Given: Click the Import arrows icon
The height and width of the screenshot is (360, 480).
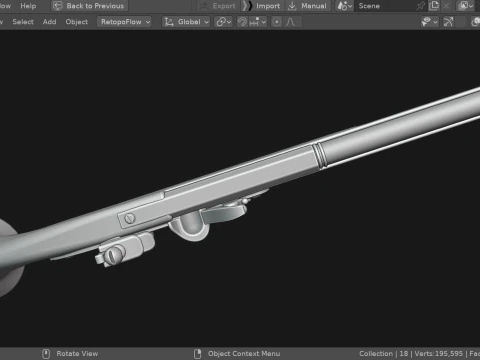Looking at the screenshot, I should (x=247, y=6).
